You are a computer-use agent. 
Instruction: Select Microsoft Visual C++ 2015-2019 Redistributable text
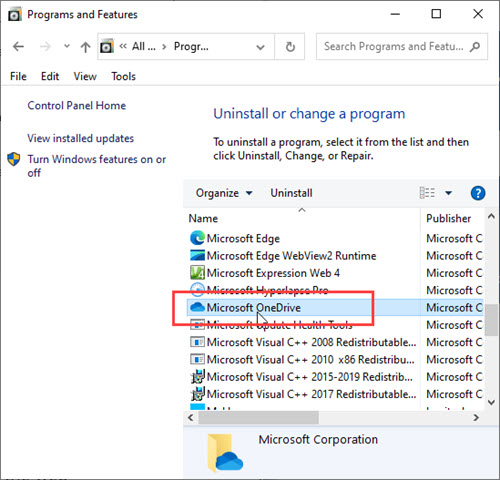coord(310,377)
